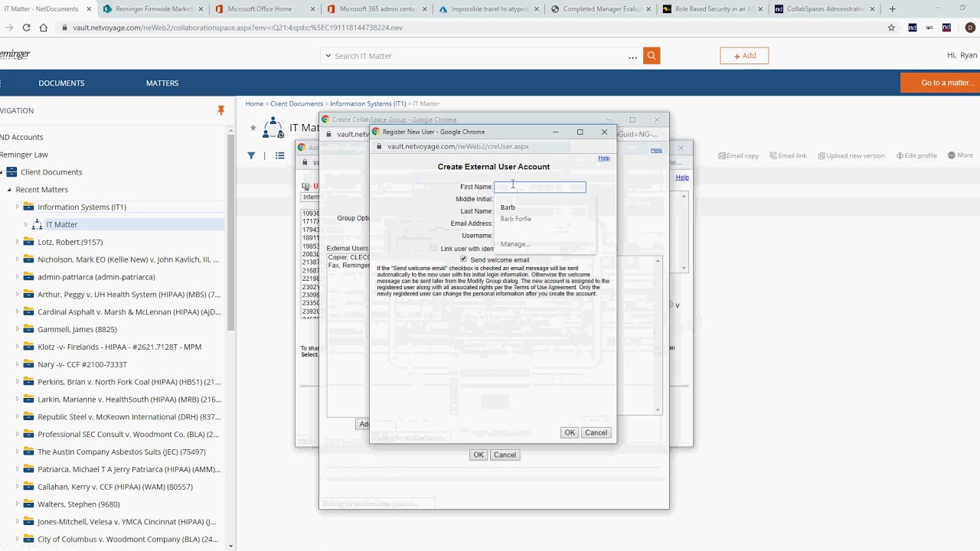Click the Home breadcrumb link
The image size is (980, 551).
pos(254,103)
